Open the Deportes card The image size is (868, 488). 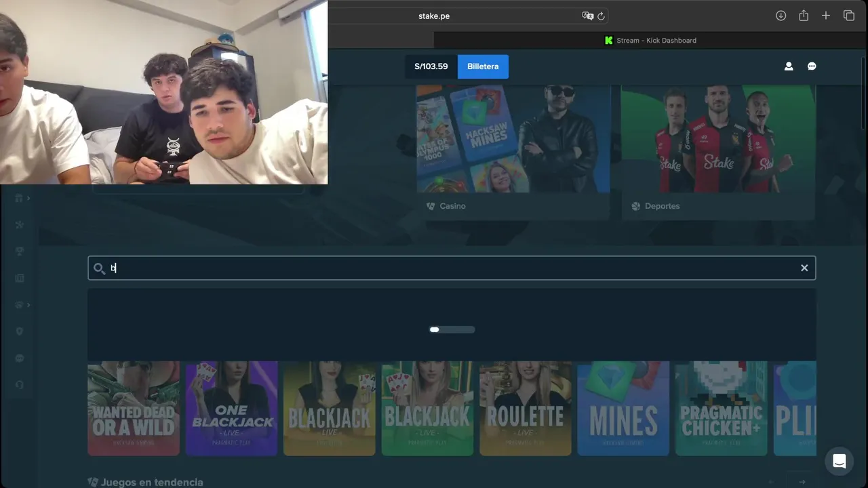(x=718, y=152)
